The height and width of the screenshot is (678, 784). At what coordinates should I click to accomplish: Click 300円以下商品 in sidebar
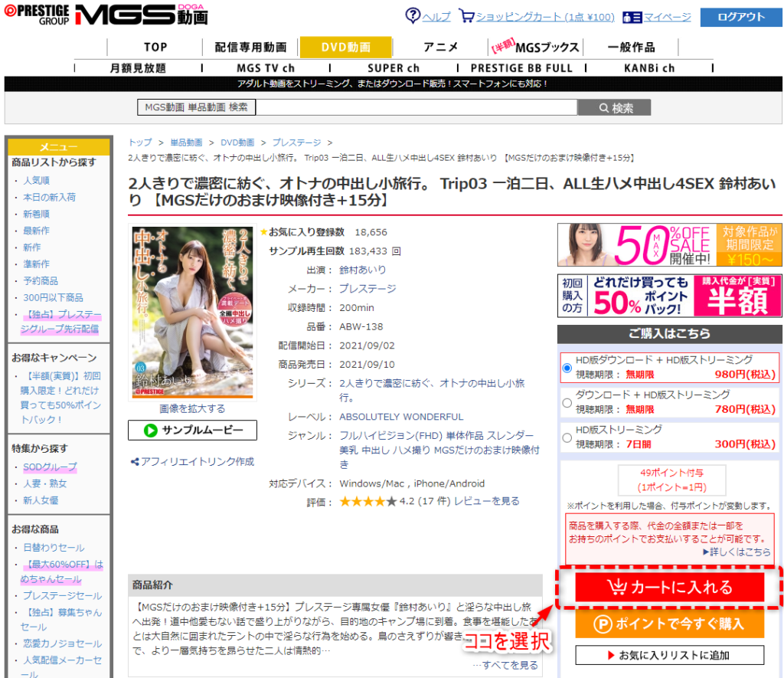click(x=53, y=298)
